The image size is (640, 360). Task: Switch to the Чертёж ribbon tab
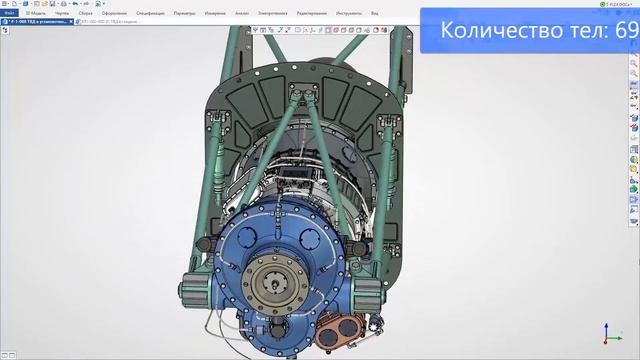tap(62, 13)
